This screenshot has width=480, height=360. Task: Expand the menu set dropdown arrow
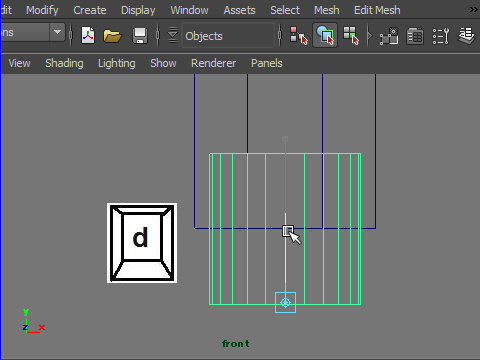coord(57,32)
